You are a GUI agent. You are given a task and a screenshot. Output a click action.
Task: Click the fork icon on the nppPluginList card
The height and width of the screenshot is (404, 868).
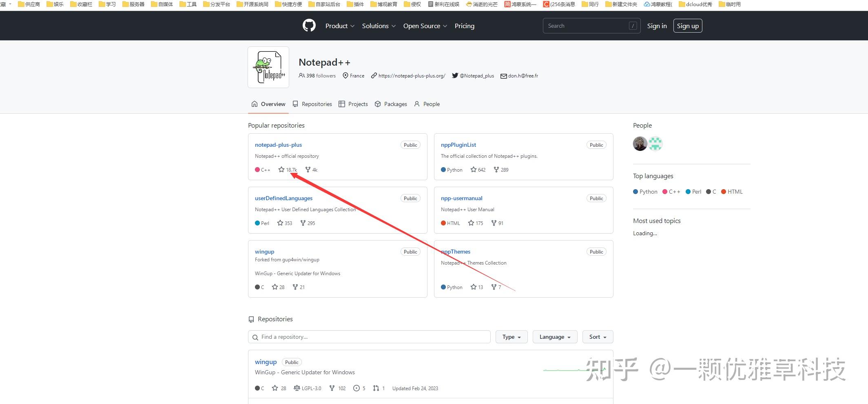[497, 170]
